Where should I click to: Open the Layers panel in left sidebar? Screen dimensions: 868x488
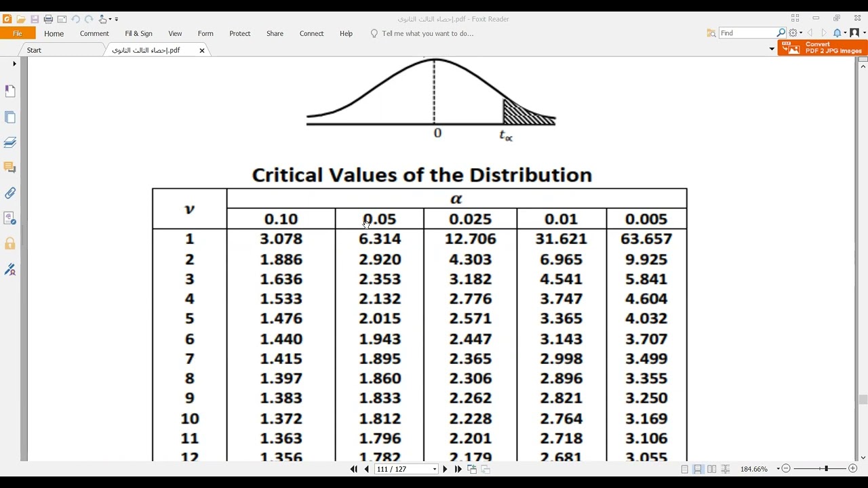(x=10, y=142)
